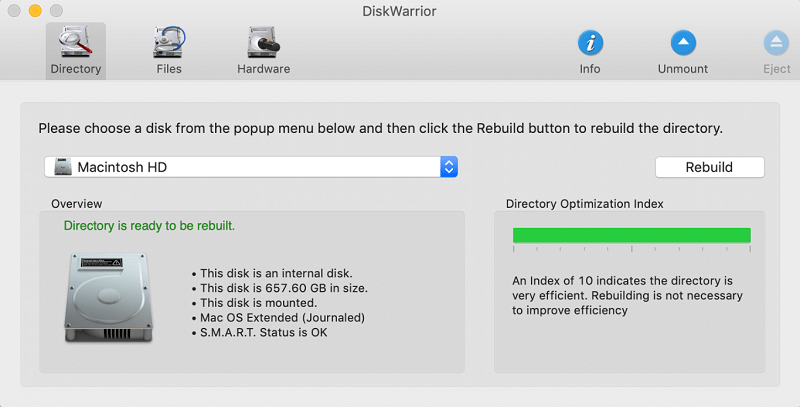
Task: Switch to the Files tab label
Action: [x=169, y=69]
